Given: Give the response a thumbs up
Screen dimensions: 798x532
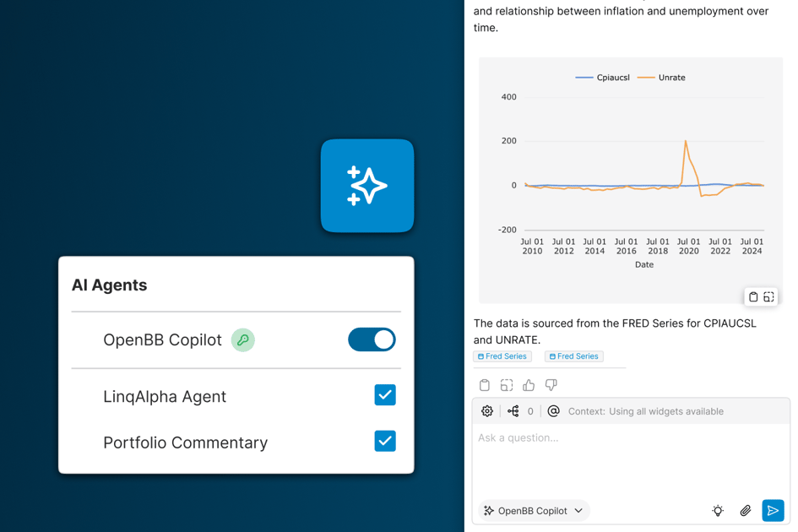Looking at the screenshot, I should tap(529, 385).
